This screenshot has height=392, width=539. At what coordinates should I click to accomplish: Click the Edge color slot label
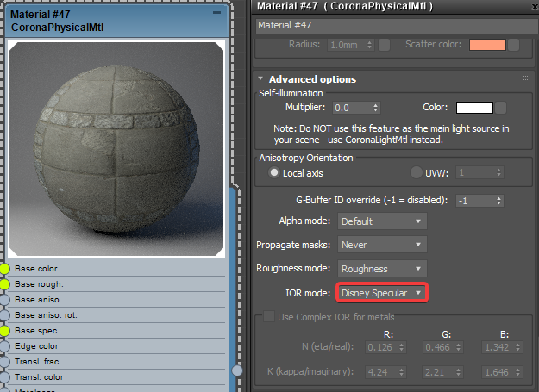pos(36,346)
